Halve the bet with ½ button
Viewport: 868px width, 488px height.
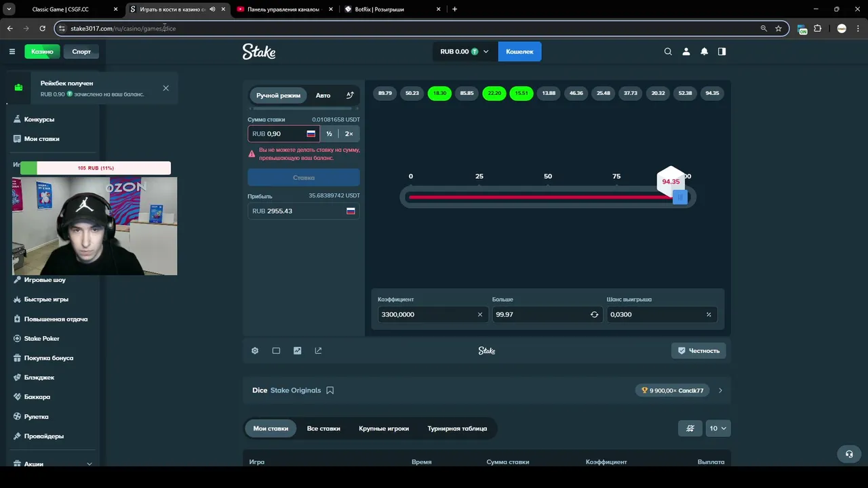[x=329, y=134]
